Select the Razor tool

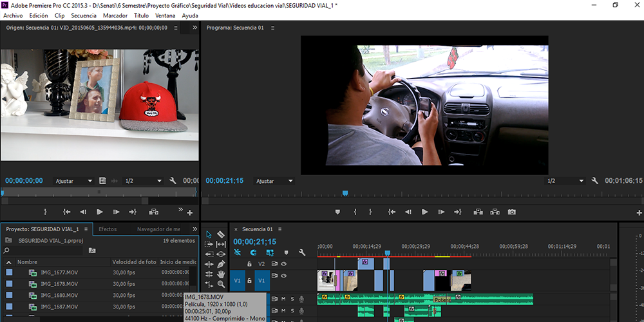click(221, 234)
